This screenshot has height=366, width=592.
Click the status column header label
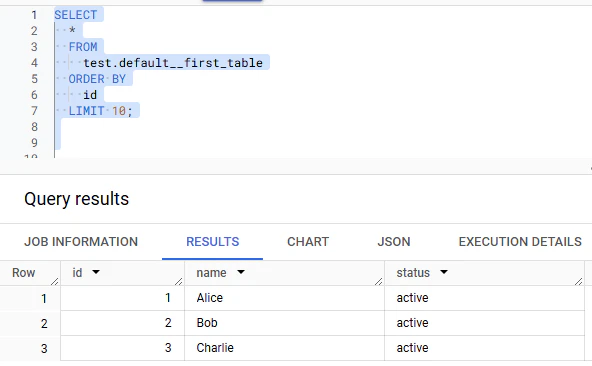click(413, 273)
